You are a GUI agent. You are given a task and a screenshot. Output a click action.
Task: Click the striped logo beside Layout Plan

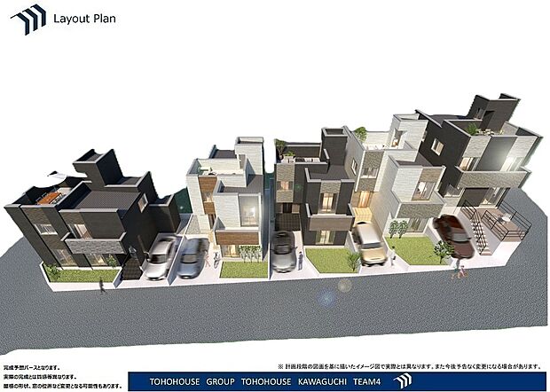coord(28,18)
